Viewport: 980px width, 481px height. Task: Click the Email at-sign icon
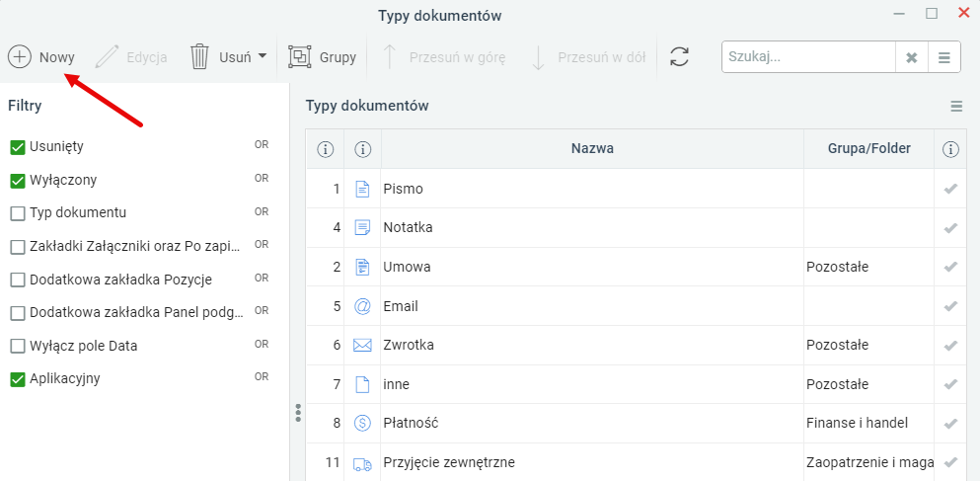[x=362, y=306]
